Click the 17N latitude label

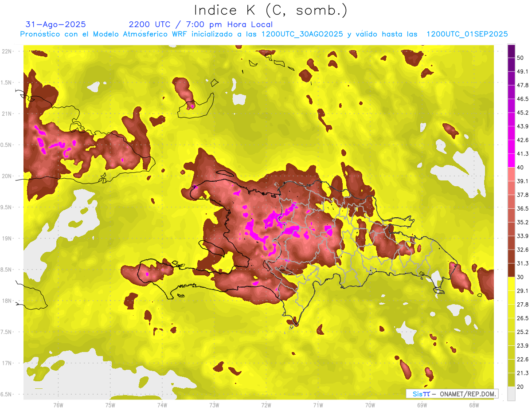(7, 363)
